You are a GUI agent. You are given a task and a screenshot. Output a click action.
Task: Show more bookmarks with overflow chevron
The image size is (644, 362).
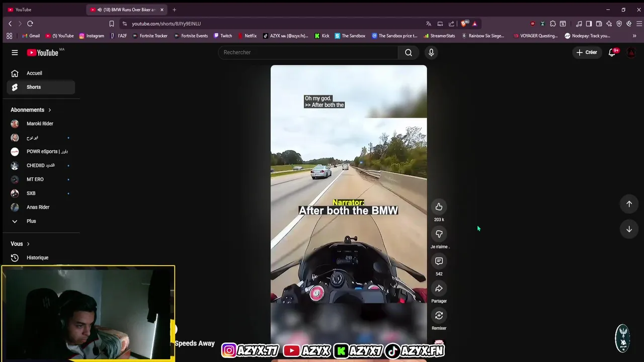(634, 36)
